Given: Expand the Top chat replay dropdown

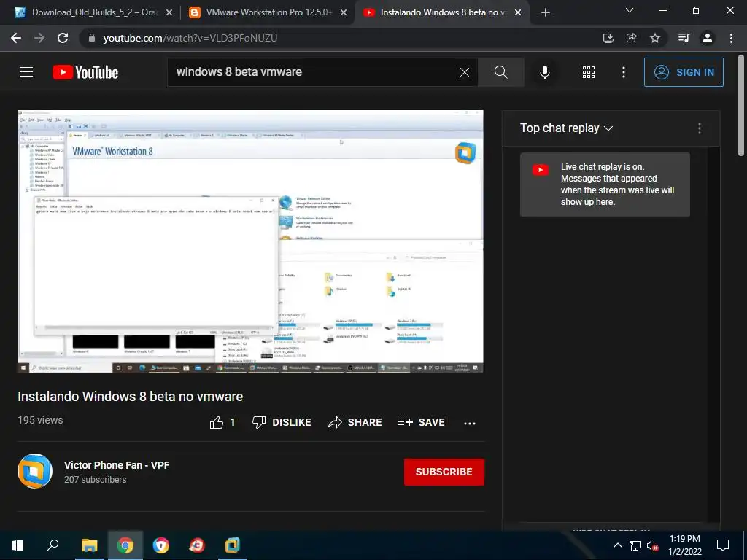Looking at the screenshot, I should (x=566, y=128).
